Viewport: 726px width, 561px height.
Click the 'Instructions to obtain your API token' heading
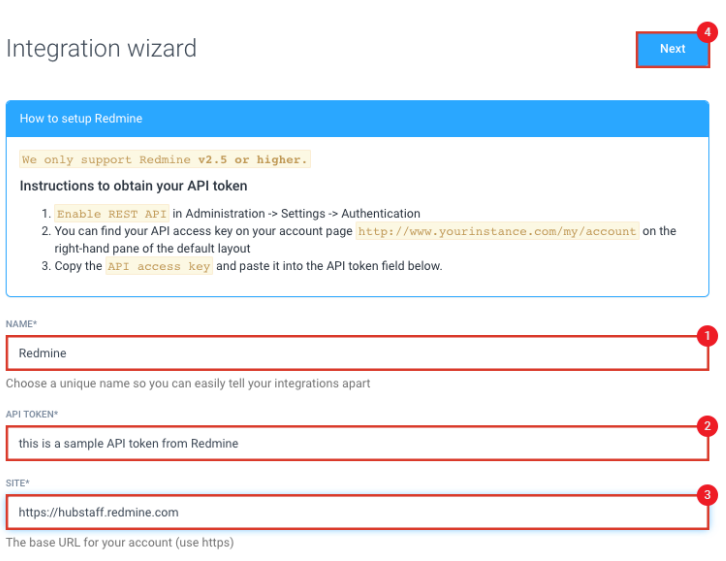[133, 186]
